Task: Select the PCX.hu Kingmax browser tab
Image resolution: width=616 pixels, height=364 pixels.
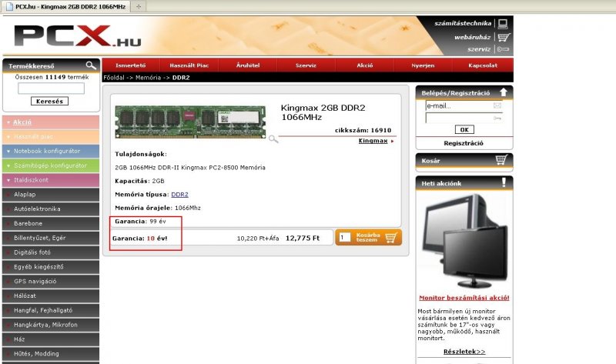Action: pyautogui.click(x=66, y=7)
